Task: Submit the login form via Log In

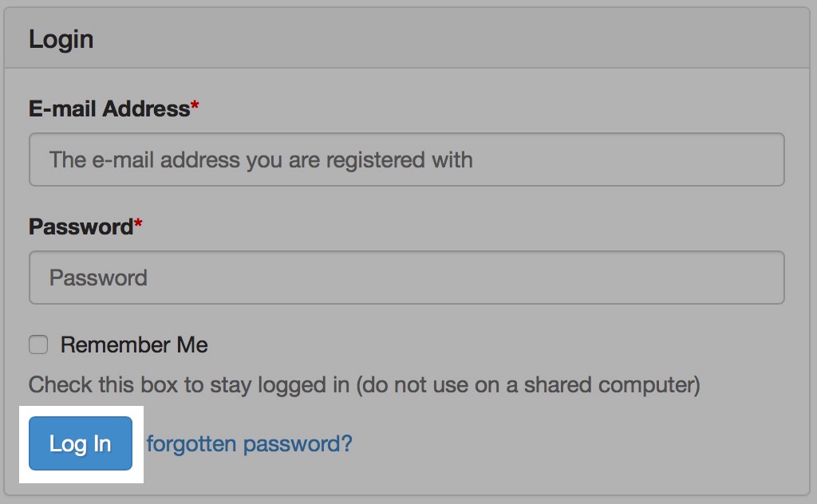Action: click(x=80, y=443)
